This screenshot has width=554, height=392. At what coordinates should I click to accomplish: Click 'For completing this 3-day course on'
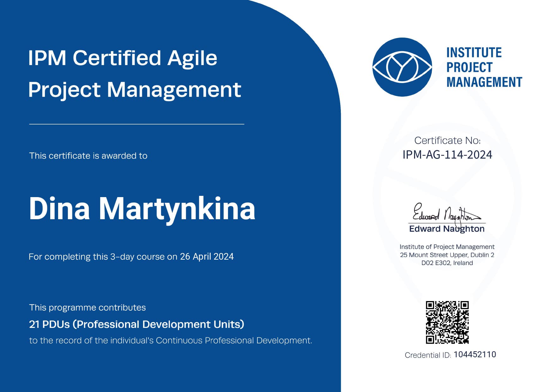coord(103,256)
